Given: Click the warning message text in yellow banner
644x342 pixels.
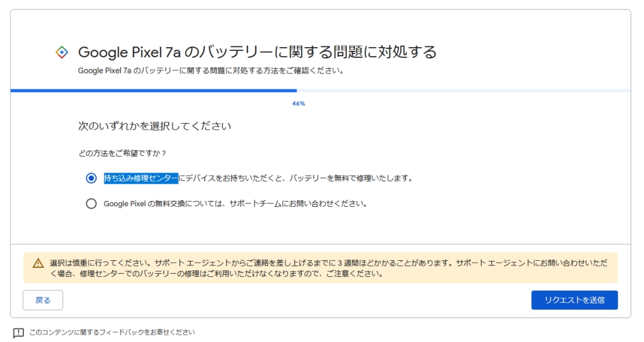Looking at the screenshot, I should (329, 268).
